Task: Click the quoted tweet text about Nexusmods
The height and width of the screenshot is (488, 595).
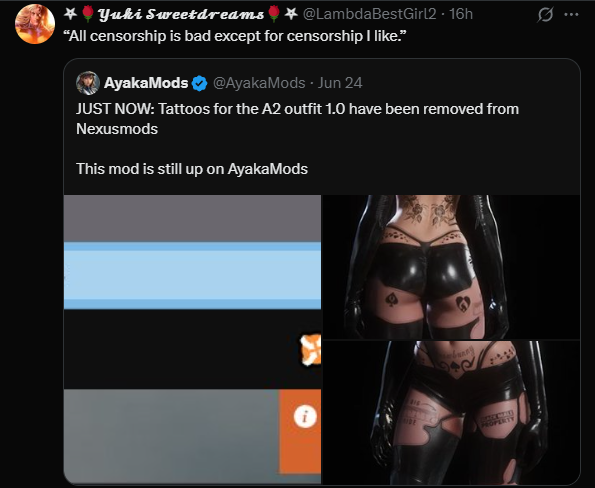Action: [x=297, y=119]
